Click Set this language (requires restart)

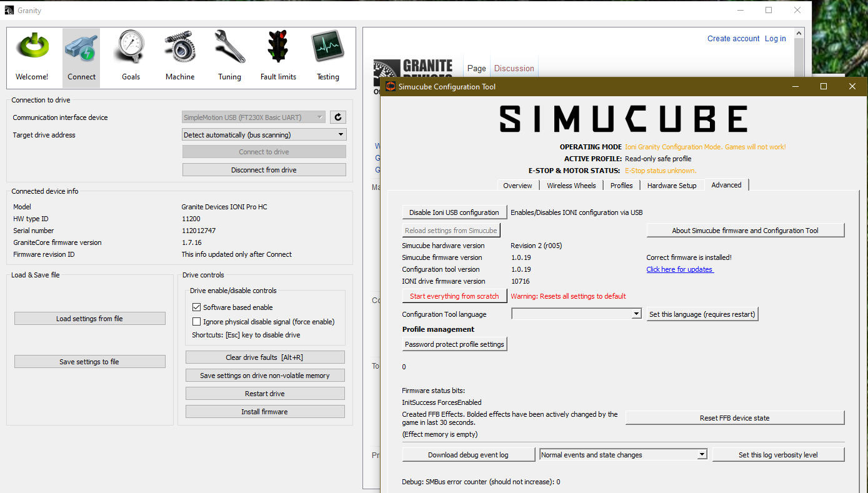pos(702,314)
